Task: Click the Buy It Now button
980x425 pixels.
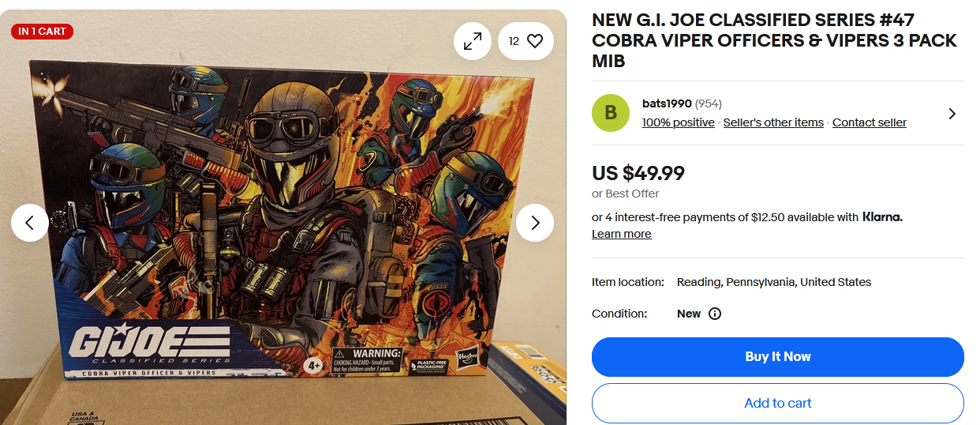Action: (778, 356)
